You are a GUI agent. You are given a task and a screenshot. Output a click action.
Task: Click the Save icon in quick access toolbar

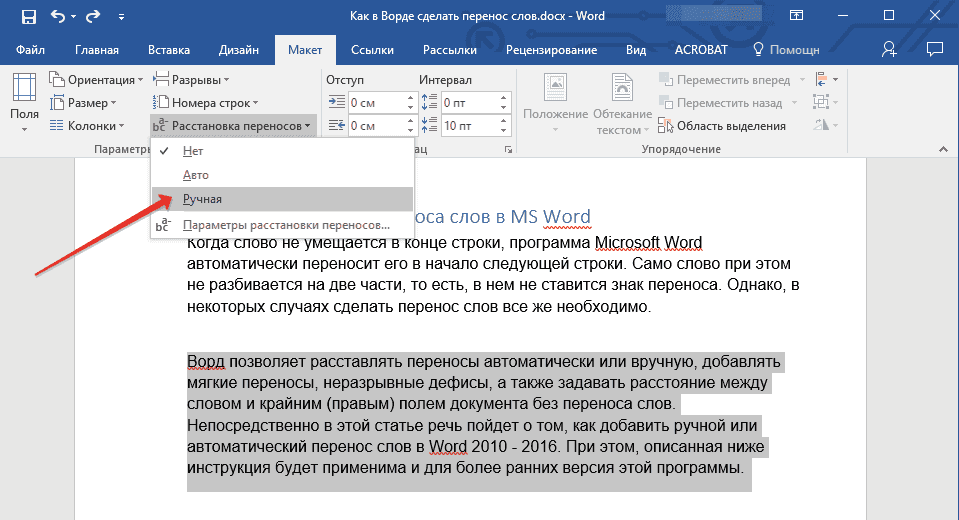pyautogui.click(x=29, y=17)
